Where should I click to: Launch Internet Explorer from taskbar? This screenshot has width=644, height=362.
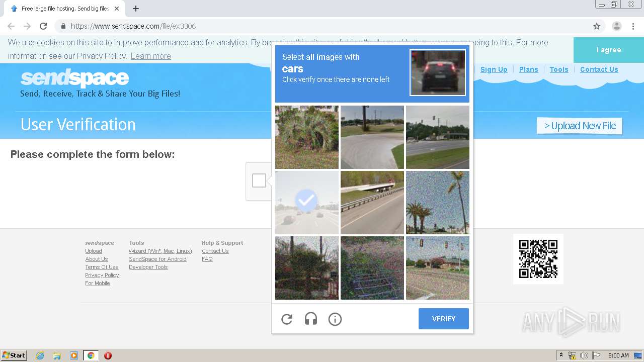pos(40,355)
